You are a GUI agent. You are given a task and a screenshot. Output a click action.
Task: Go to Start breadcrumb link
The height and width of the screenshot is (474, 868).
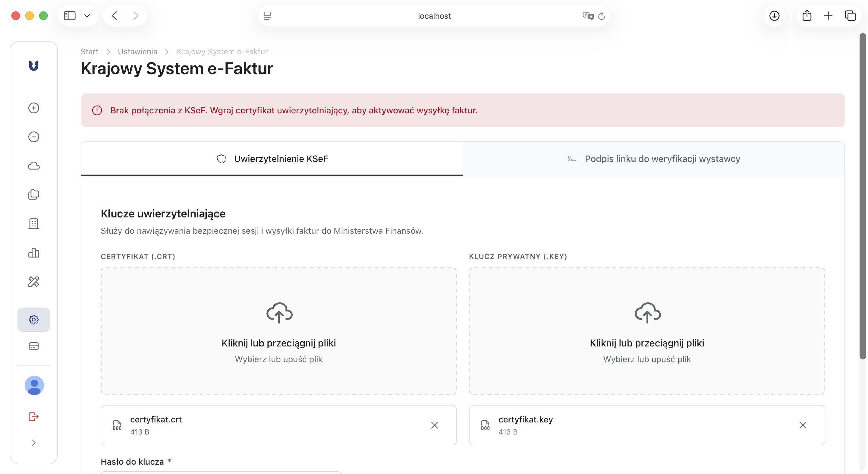point(89,52)
